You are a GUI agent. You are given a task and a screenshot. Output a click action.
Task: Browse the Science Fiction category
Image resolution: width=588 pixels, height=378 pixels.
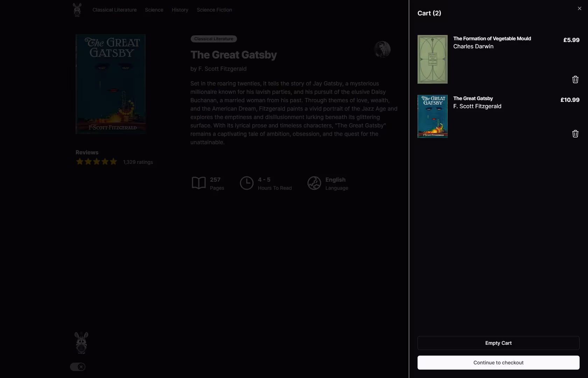(x=214, y=10)
